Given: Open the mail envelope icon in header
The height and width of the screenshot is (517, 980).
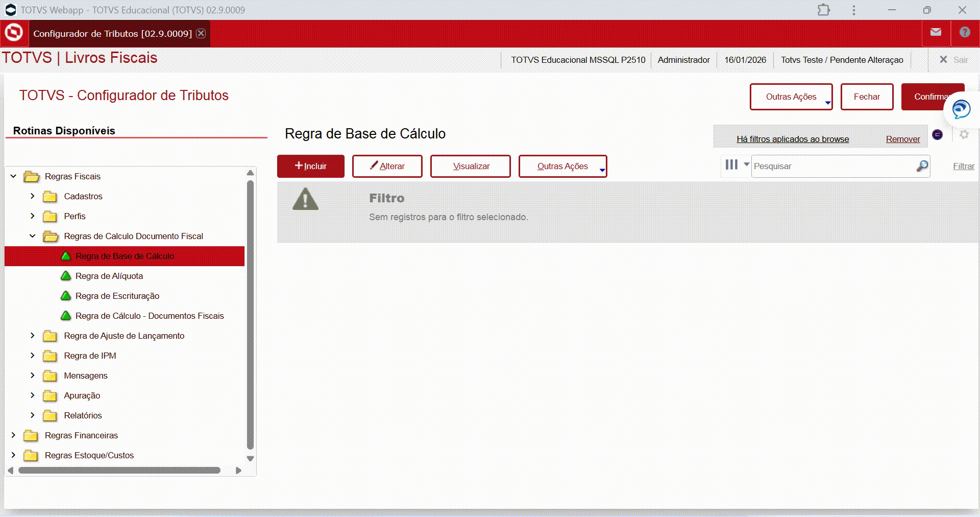Looking at the screenshot, I should click(936, 32).
